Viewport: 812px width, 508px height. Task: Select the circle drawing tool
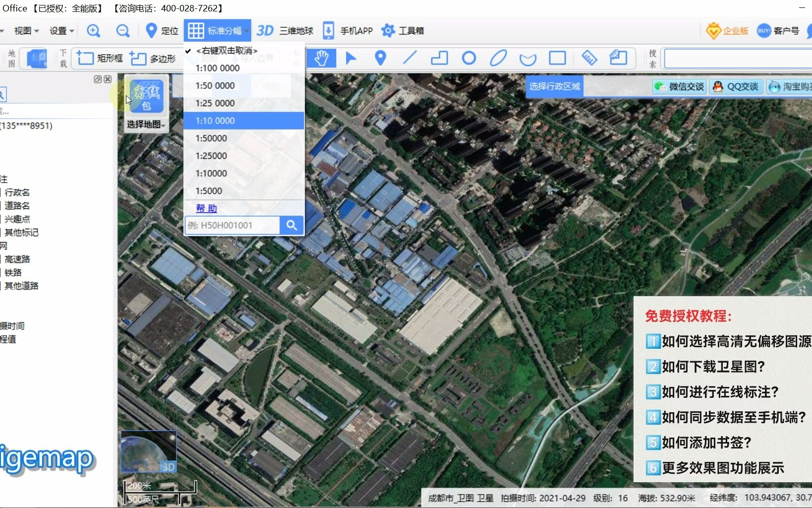click(468, 58)
